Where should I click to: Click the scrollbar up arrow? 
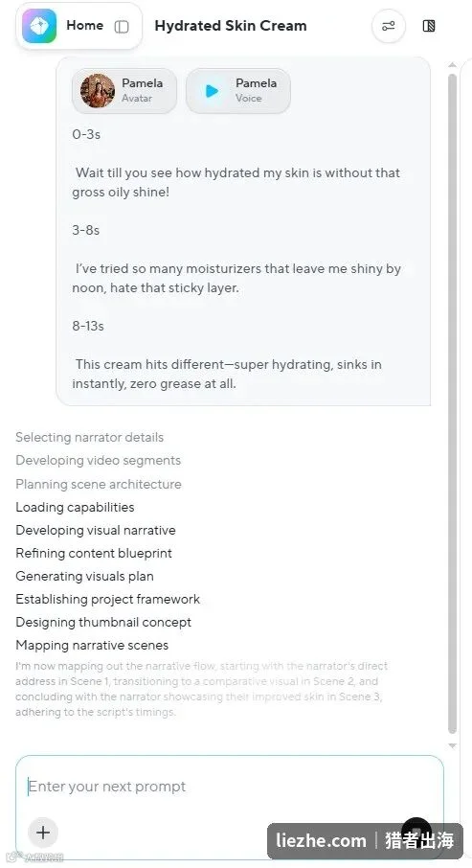pos(452,66)
